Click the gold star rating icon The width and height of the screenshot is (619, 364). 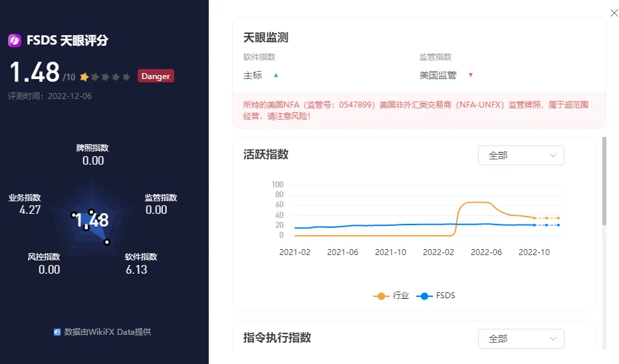[x=84, y=76]
